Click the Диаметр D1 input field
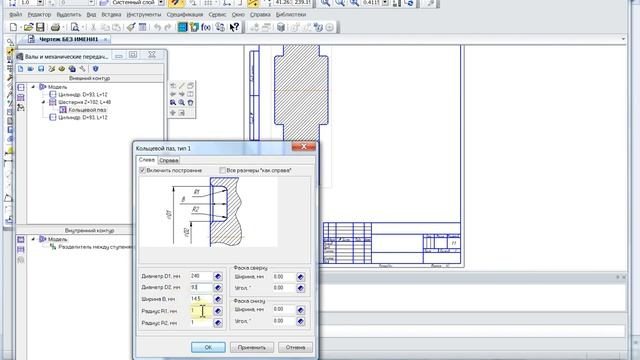The width and height of the screenshot is (640, 360). 201,276
